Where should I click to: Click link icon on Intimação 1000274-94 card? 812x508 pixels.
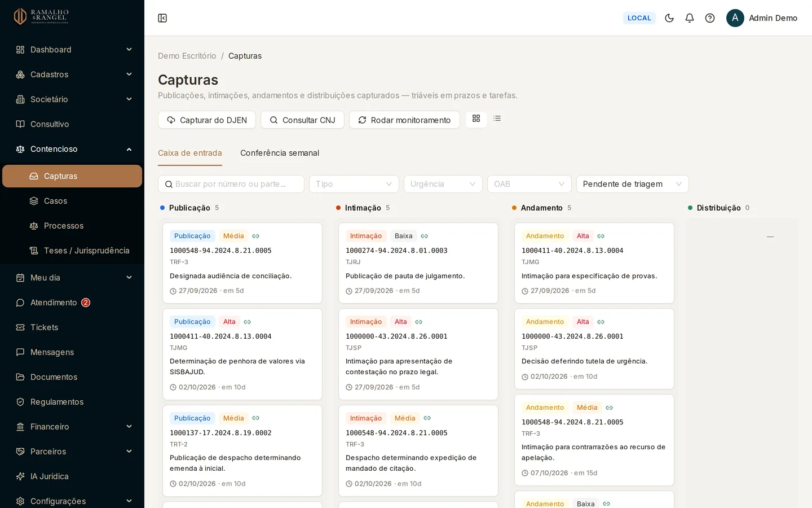pos(424,236)
